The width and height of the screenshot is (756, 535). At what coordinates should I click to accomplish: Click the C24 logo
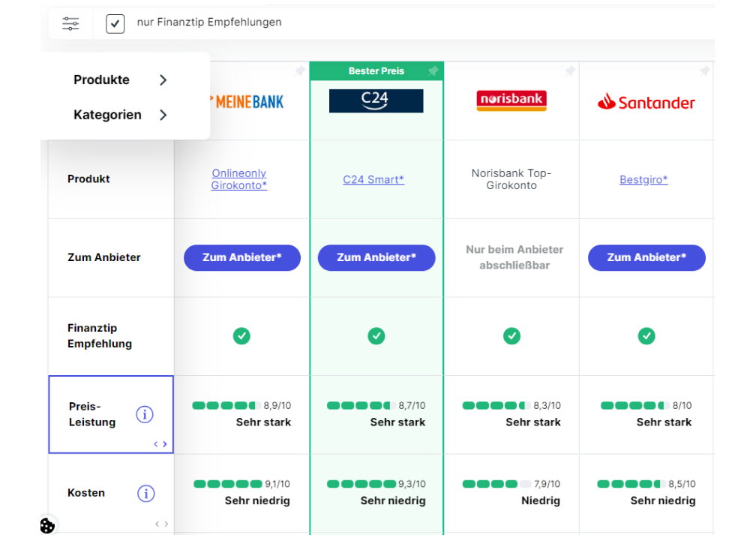[376, 101]
